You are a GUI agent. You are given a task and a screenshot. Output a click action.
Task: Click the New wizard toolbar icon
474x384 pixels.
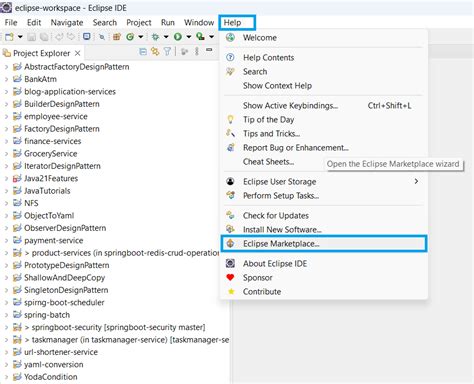[9, 37]
